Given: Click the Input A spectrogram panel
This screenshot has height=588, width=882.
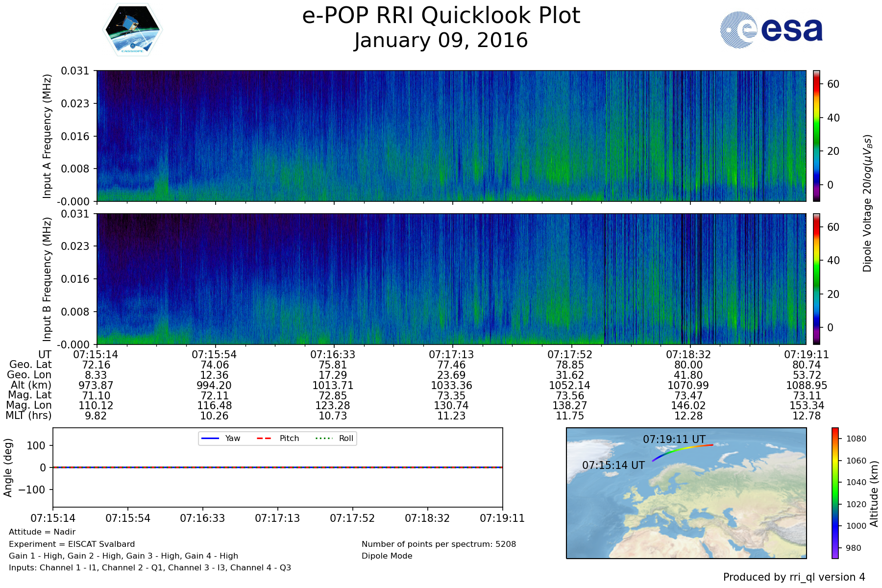Looking at the screenshot, I should (x=451, y=136).
